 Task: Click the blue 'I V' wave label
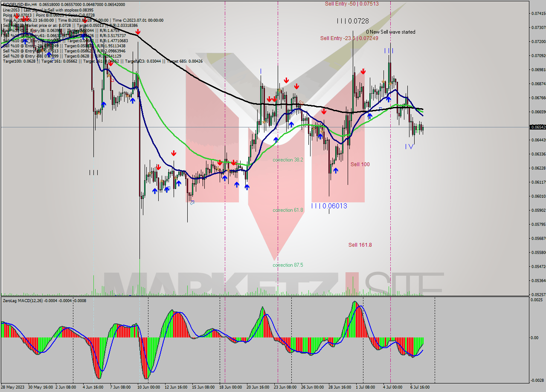point(409,147)
